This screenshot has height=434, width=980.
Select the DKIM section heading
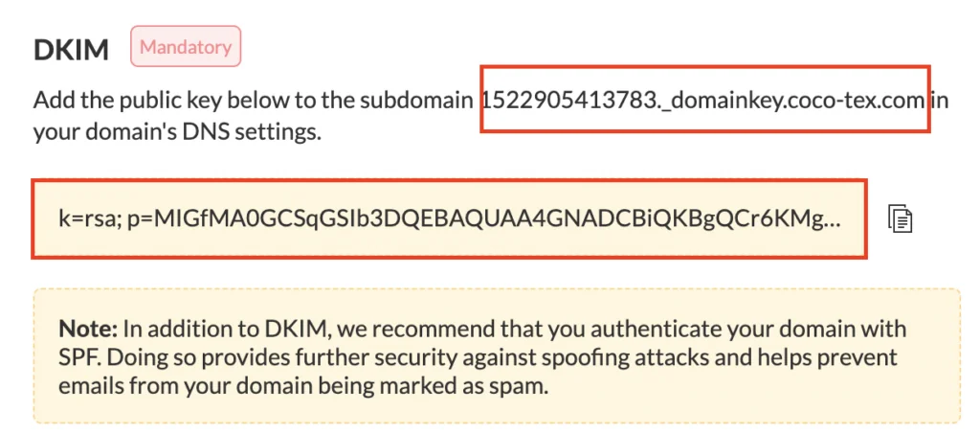pos(71,50)
